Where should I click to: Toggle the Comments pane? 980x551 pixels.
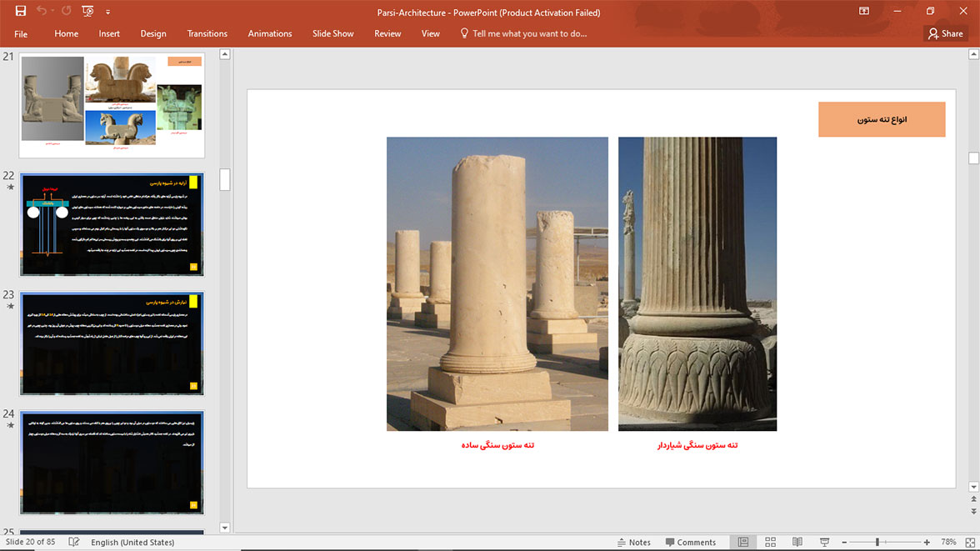(x=691, y=542)
